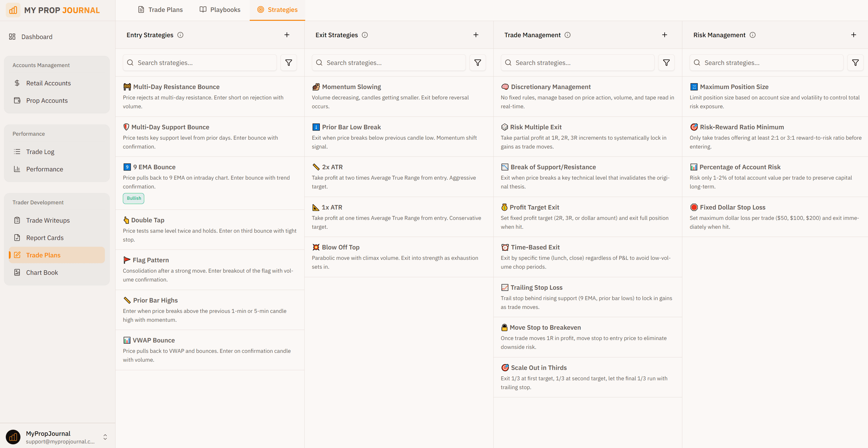Click the Report Cards file icon
The width and height of the screenshot is (868, 448).
(x=17, y=238)
